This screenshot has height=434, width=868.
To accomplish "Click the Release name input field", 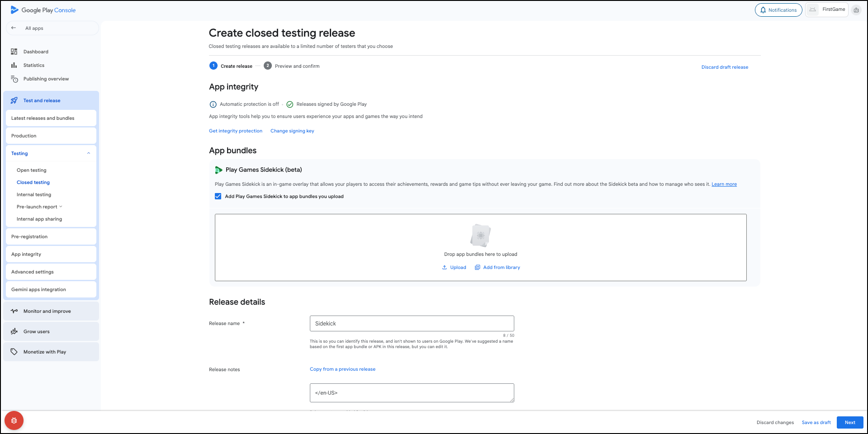I will pos(412,323).
